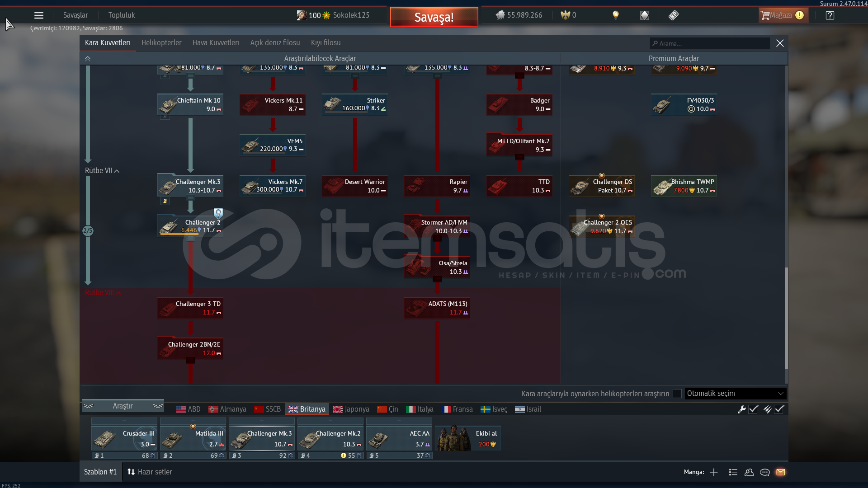The width and height of the screenshot is (868, 488).
Task: Select Challenger 2BN/2E tank
Action: click(x=190, y=349)
